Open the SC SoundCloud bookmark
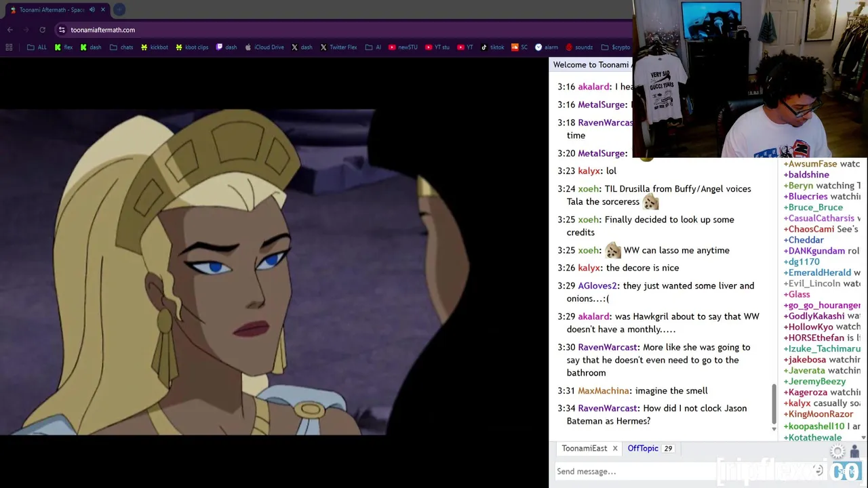 coord(519,47)
